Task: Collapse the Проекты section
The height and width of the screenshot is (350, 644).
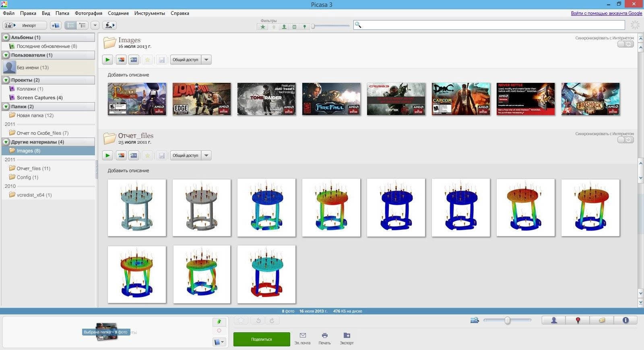Action: click(6, 80)
